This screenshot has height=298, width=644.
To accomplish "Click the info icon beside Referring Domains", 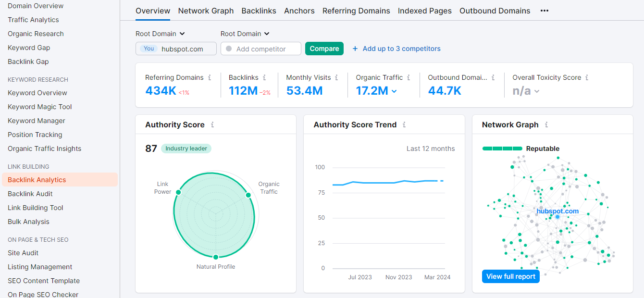I will pos(210,77).
